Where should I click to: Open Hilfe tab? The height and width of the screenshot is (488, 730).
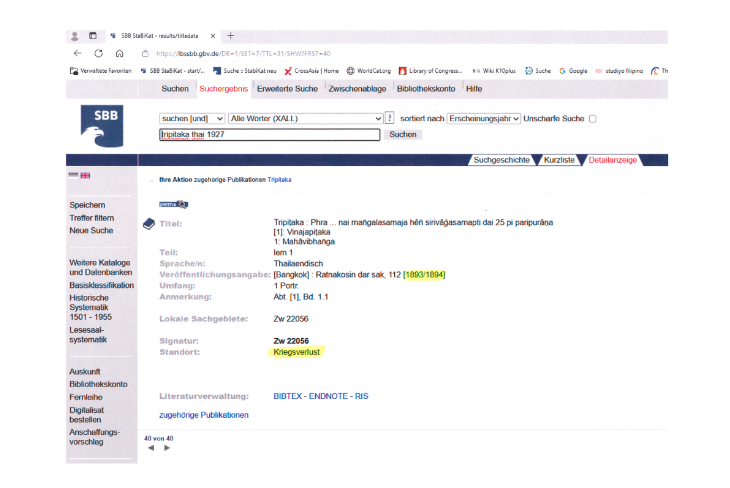pyautogui.click(x=474, y=89)
